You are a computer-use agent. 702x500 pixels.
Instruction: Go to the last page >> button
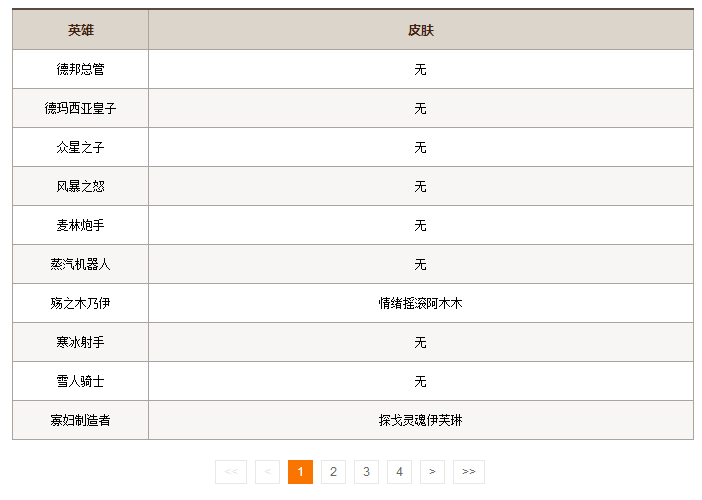468,471
